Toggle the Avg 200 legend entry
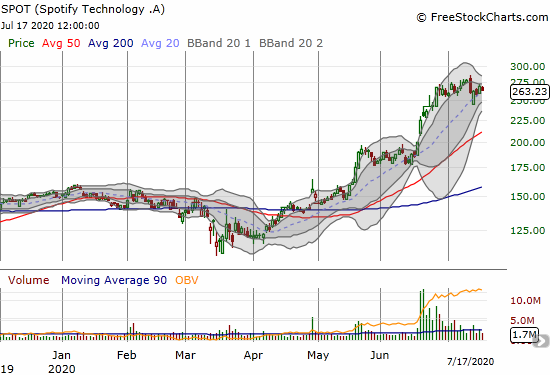Viewport: 550px width, 375px height. pyautogui.click(x=110, y=43)
